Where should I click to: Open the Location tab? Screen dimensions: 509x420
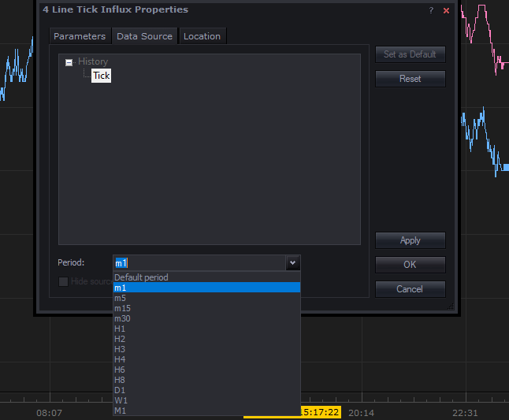[202, 36]
